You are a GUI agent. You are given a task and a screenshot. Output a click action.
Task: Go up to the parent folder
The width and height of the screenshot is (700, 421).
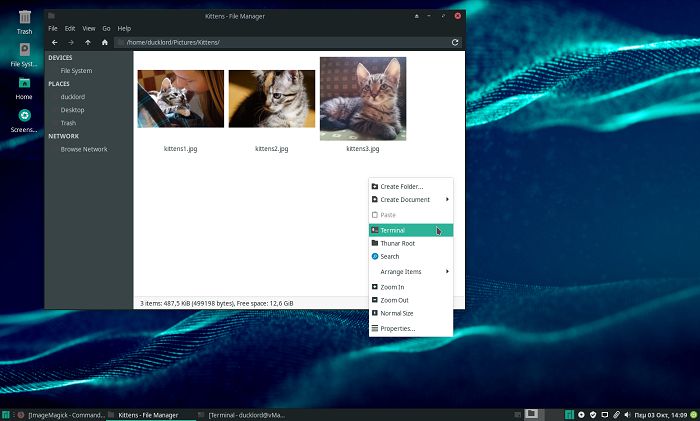[88, 43]
